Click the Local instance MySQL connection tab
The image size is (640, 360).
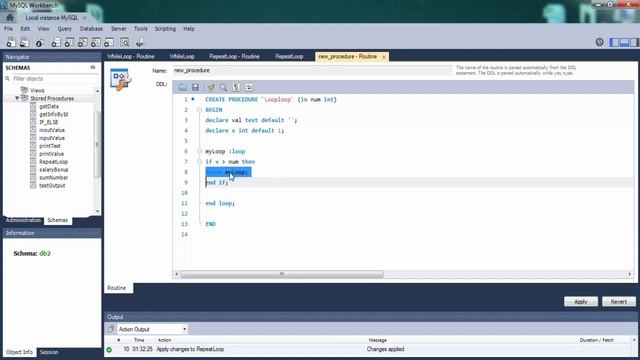coord(52,18)
